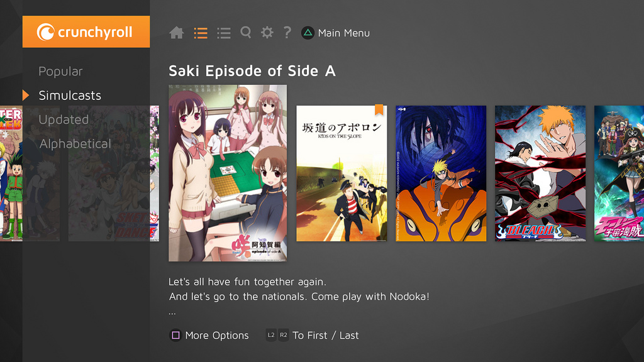Image resolution: width=644 pixels, height=362 pixels.
Task: Click the square More Options icon
Action: 175,336
